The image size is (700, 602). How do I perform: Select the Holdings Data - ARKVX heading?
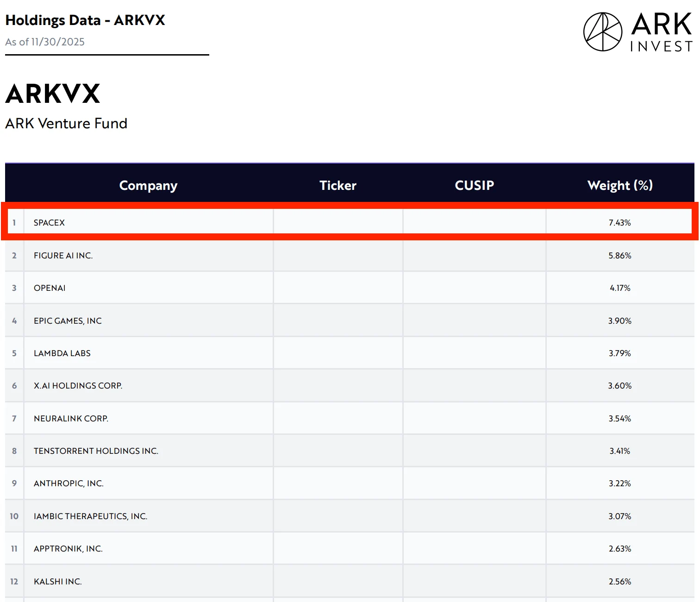[x=85, y=20]
